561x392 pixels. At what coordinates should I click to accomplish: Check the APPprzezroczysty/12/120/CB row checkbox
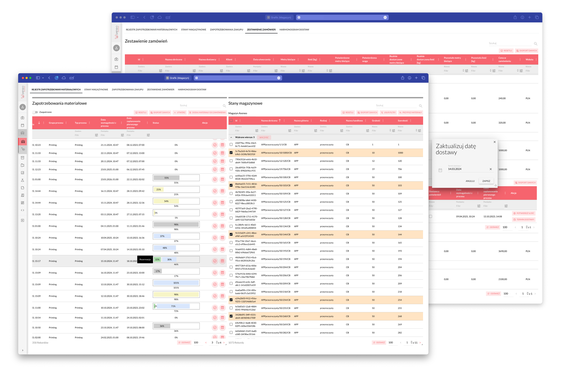[x=231, y=161]
